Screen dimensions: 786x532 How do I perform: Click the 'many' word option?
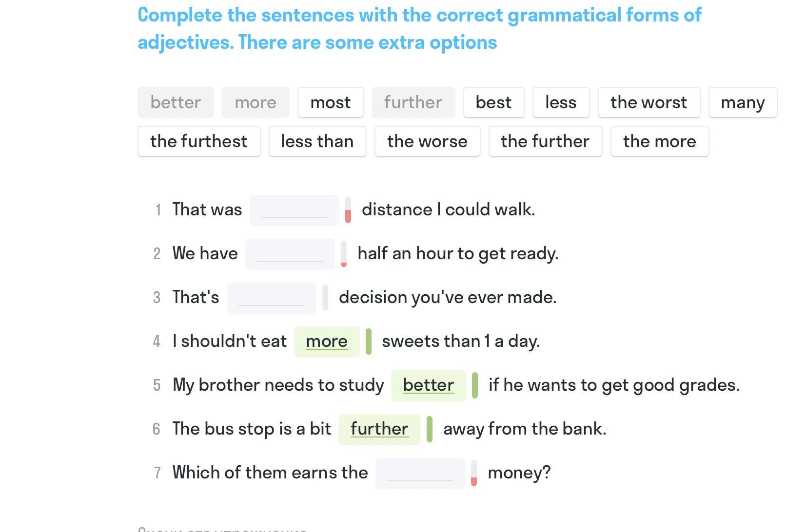click(x=742, y=102)
